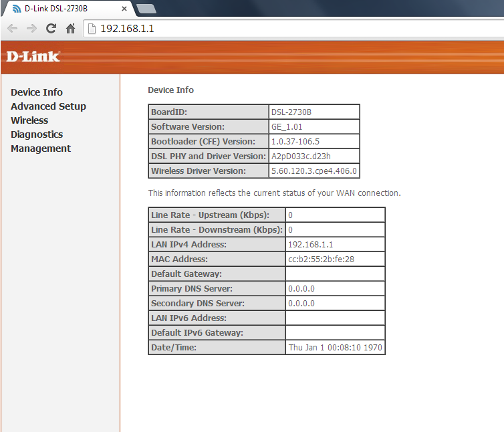Click the Default Gateway label
504x432 pixels.
pos(186,274)
